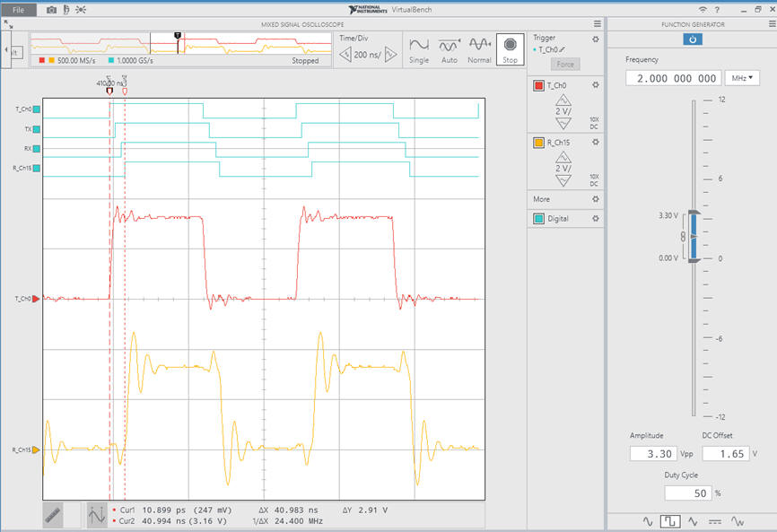Click the amplitude offset link icon beside slider
The image size is (777, 532).
[x=683, y=237]
